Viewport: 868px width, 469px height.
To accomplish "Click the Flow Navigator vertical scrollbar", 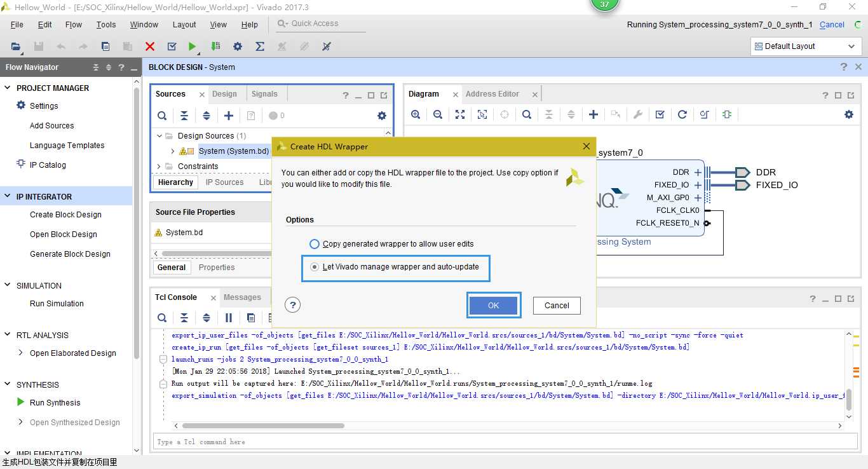I will [x=137, y=222].
